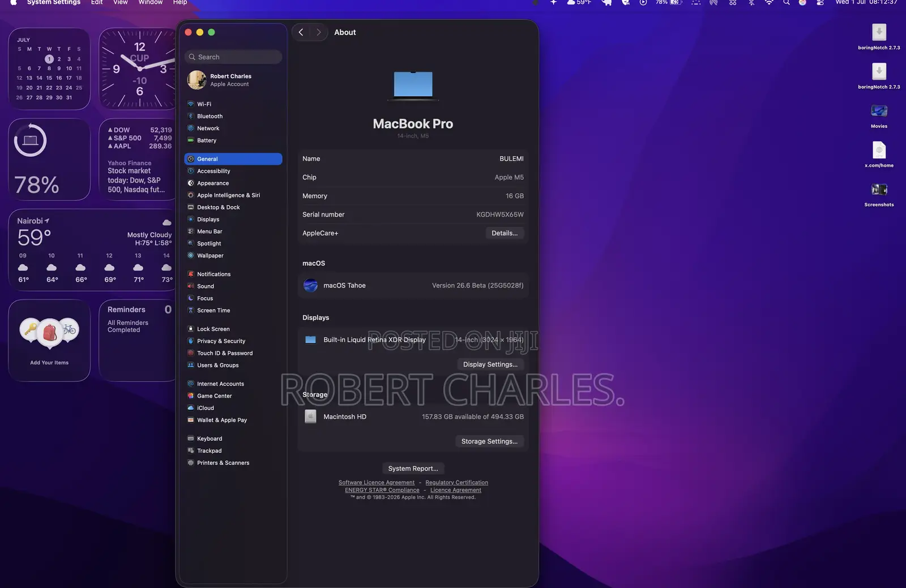Open the Licence Agreement link
This screenshot has width=906, height=588.
[x=456, y=490]
